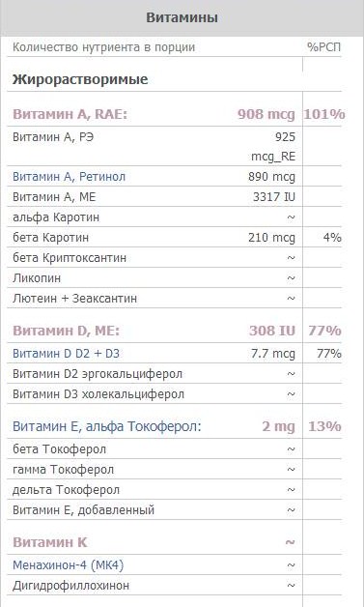Open the Менахинон-4 (МК4) link

(69, 565)
